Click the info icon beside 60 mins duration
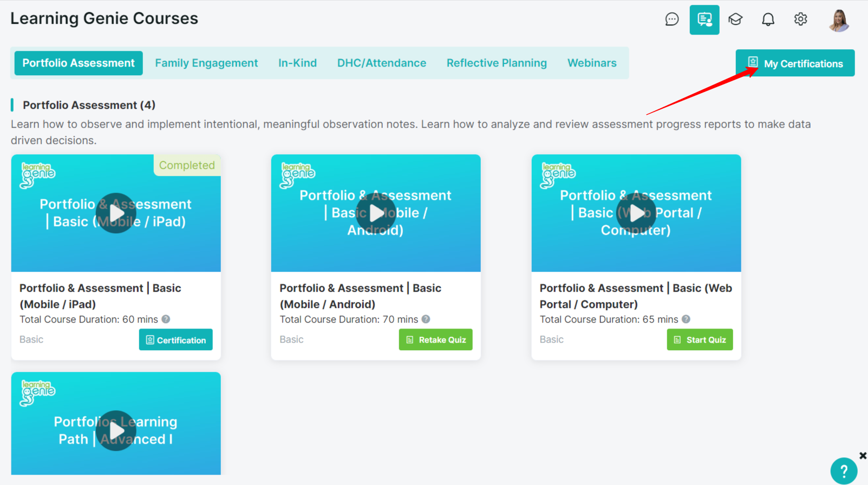 tap(166, 319)
